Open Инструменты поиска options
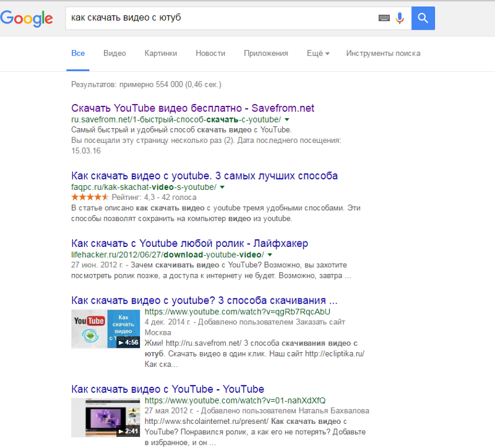 [383, 53]
